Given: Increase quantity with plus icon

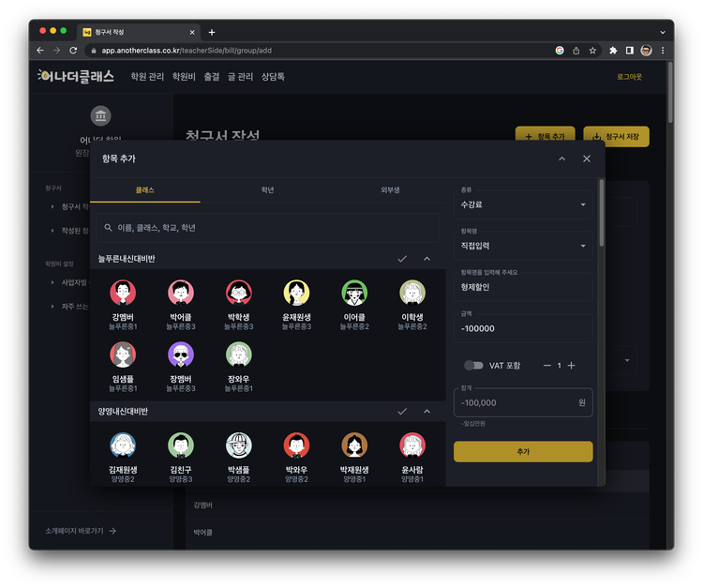Looking at the screenshot, I should click(571, 366).
